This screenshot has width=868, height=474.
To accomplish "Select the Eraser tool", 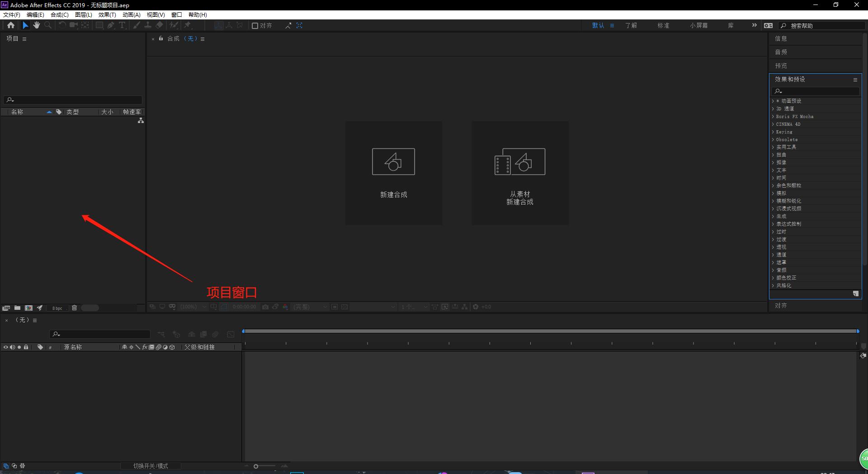I will [x=159, y=25].
